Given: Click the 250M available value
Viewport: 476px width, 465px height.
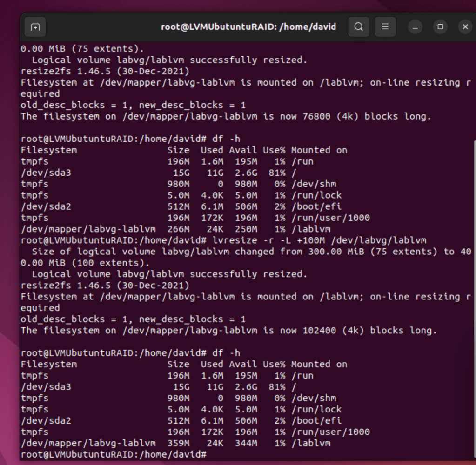Looking at the screenshot, I should click(x=246, y=229).
